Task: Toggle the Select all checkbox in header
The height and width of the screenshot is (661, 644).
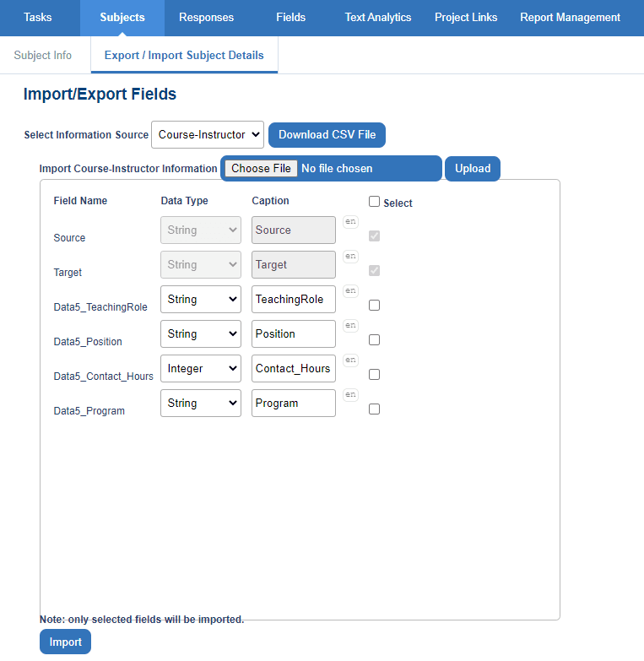Action: pos(374,202)
